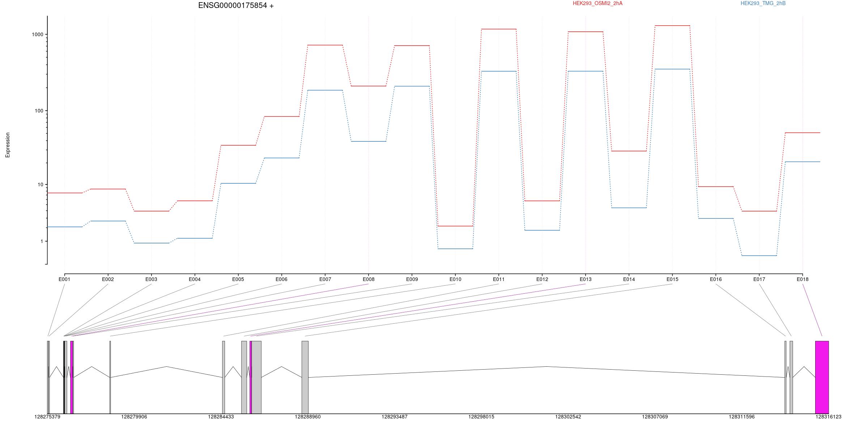Click genomic coordinate 128293487
The height and width of the screenshot is (434, 868).
395,417
